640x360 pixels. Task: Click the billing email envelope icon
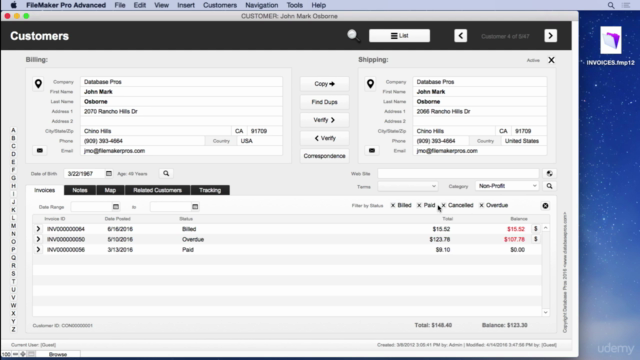tap(40, 151)
